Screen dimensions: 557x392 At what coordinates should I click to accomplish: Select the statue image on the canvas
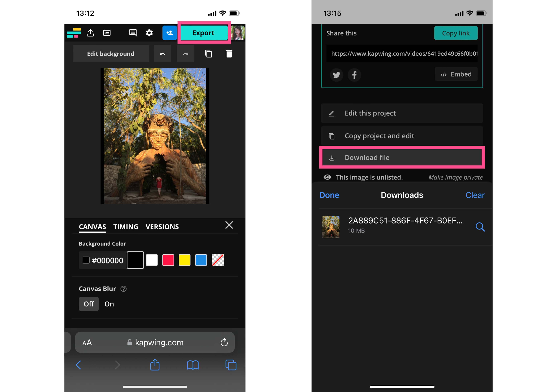[x=155, y=136]
